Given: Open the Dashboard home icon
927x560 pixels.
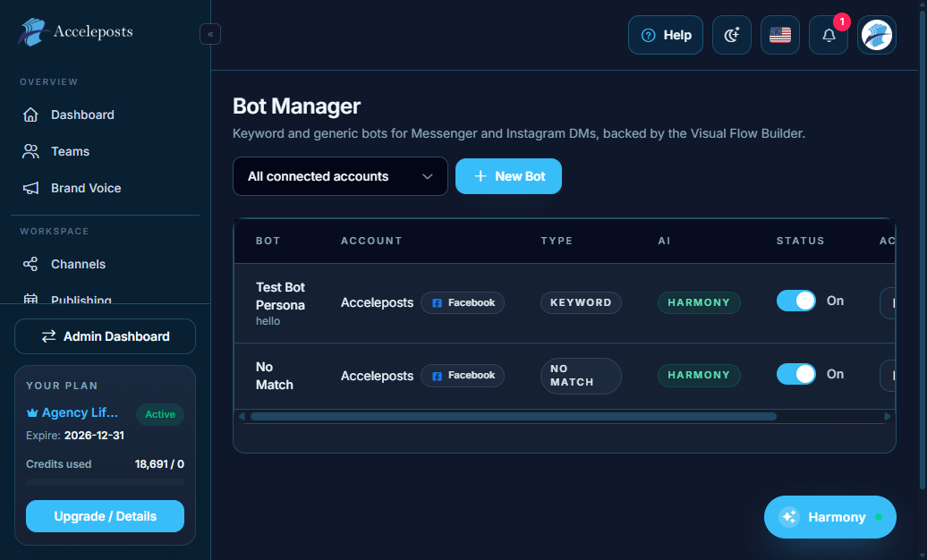Looking at the screenshot, I should point(30,115).
